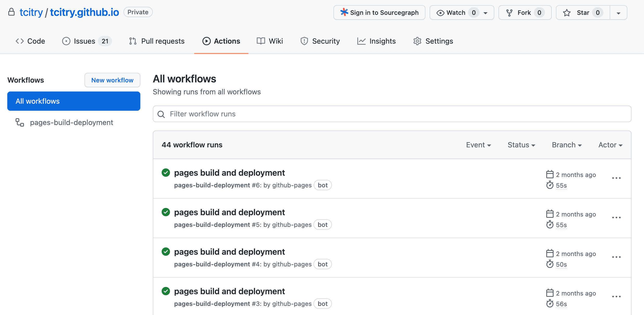
Task: Click the Filter workflow runs field
Action: [x=392, y=114]
